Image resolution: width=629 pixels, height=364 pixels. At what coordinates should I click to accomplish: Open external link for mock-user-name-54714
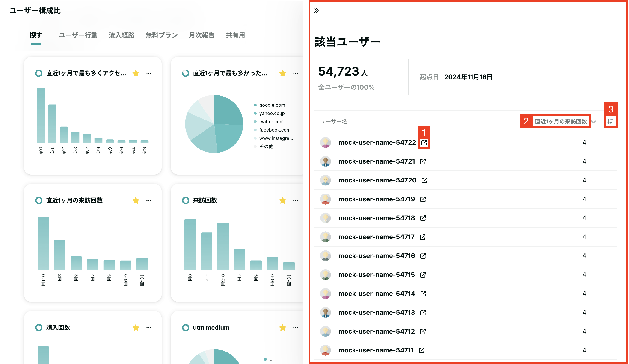click(423, 294)
